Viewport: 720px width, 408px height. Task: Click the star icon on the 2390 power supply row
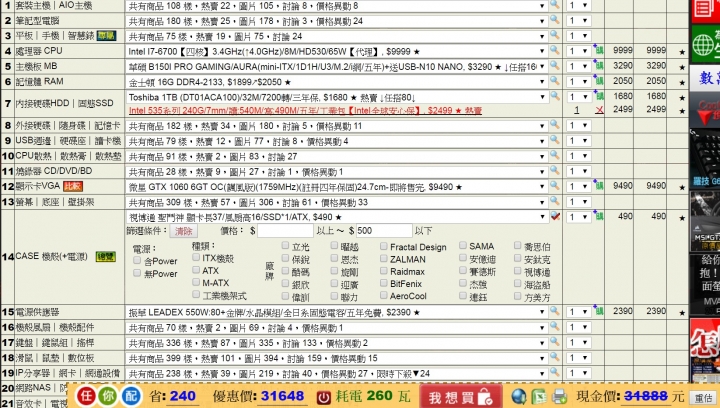click(682, 313)
